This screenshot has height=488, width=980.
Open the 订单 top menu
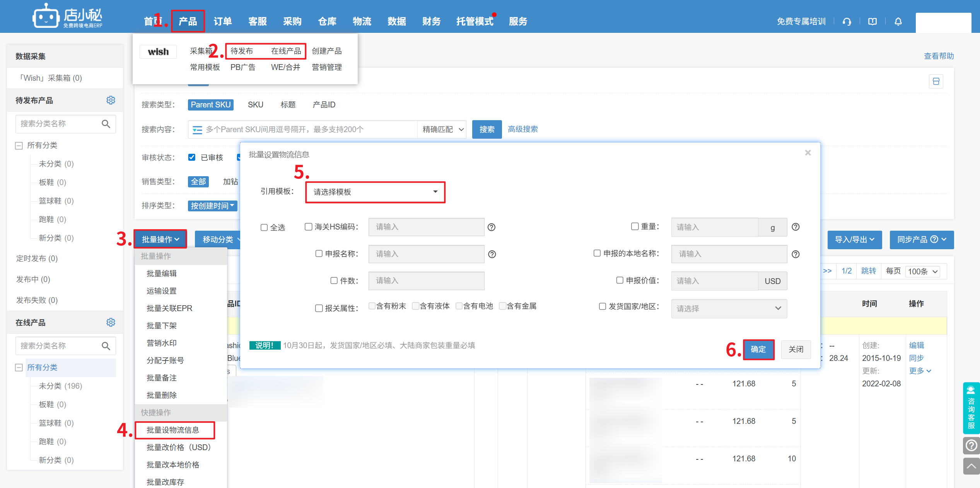click(223, 22)
